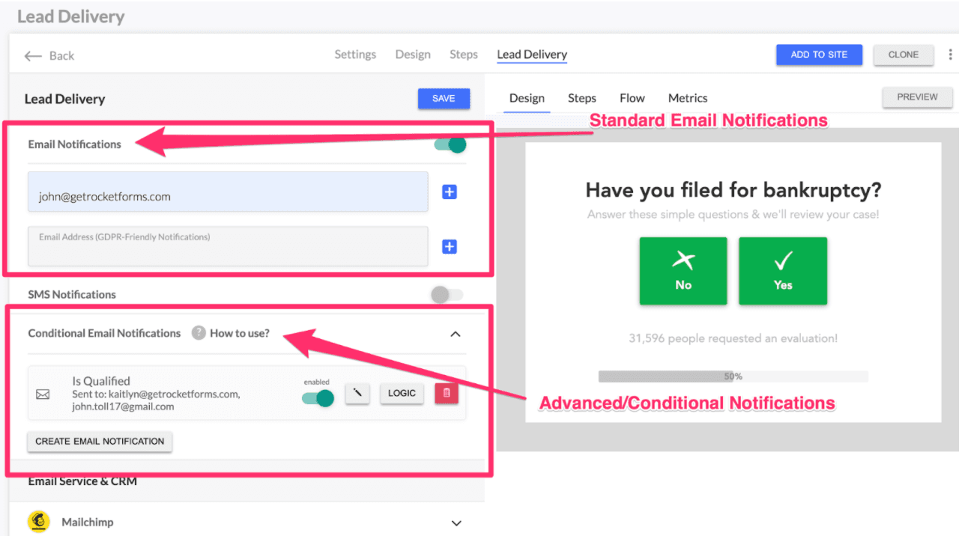
Task: Collapse the Conditional Email Notifications section
Action: [x=455, y=334]
